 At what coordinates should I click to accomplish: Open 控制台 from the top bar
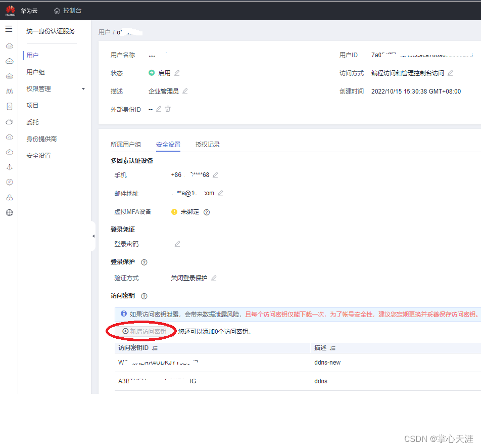[71, 10]
